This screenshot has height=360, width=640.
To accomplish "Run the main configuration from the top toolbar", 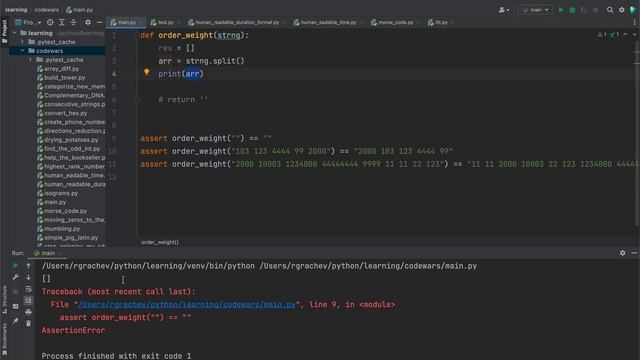I will click(x=561, y=10).
